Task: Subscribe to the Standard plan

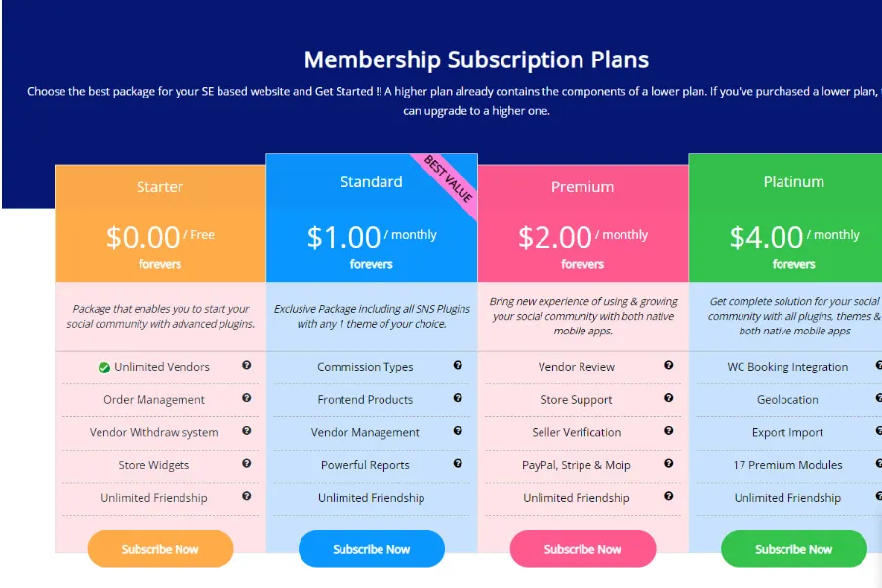Action: pos(372,549)
